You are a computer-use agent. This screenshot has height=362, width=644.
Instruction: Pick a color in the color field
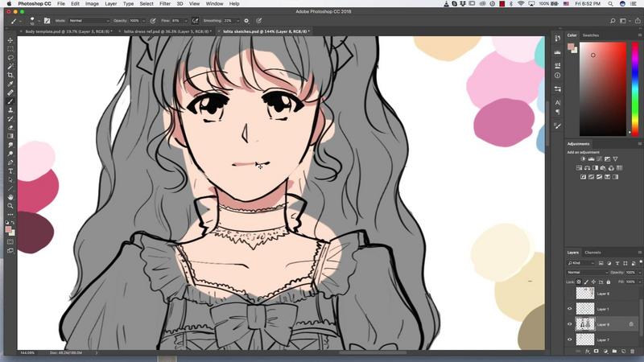click(602, 88)
